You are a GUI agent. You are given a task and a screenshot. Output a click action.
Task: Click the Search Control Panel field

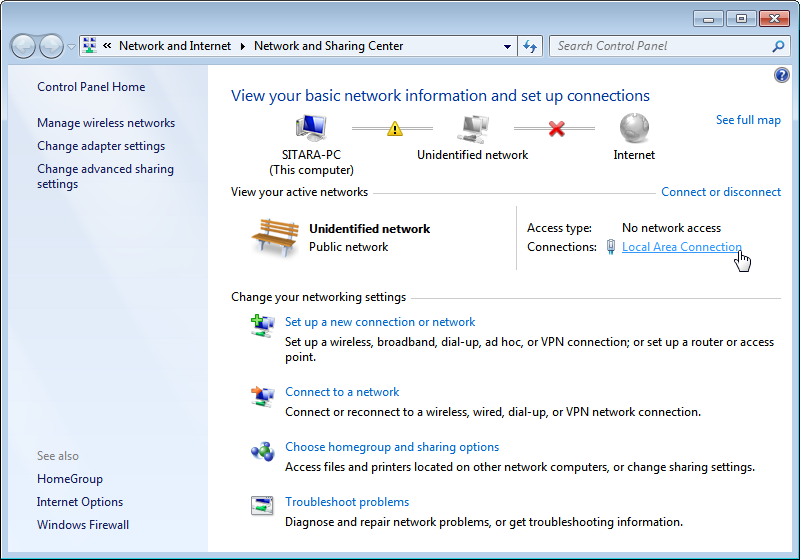pyautogui.click(x=660, y=46)
